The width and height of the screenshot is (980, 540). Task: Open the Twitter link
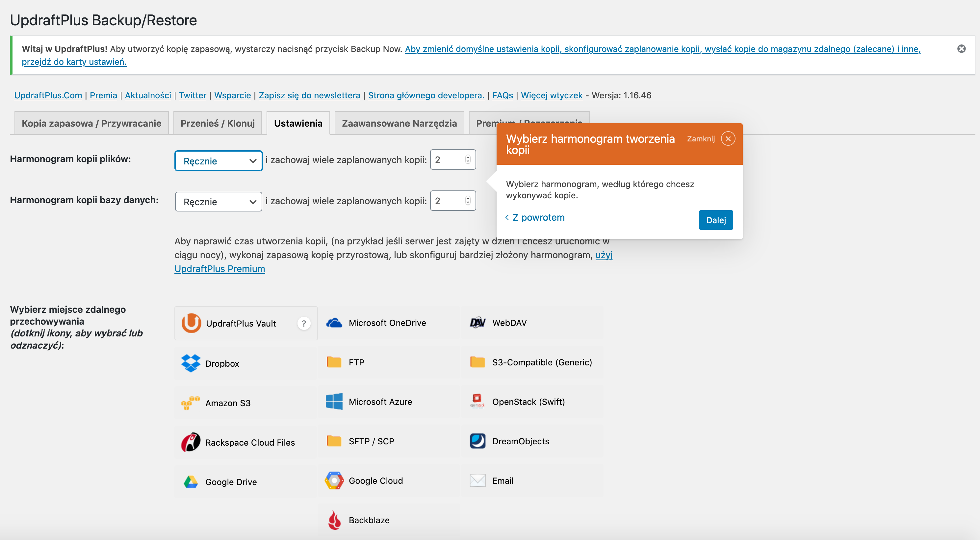pyautogui.click(x=193, y=95)
